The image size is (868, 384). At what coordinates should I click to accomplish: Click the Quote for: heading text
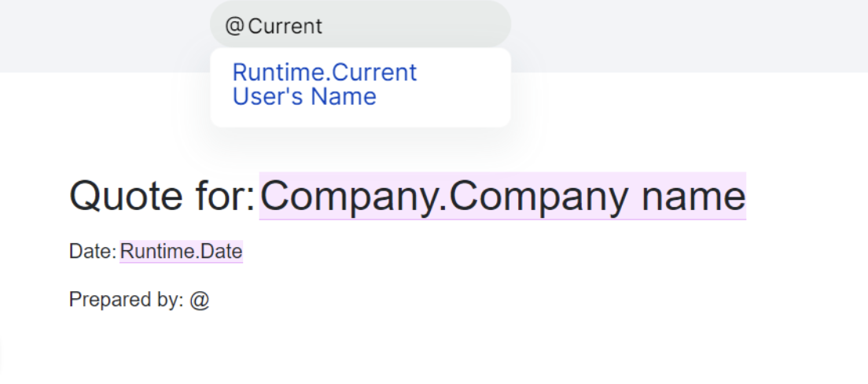click(x=161, y=196)
